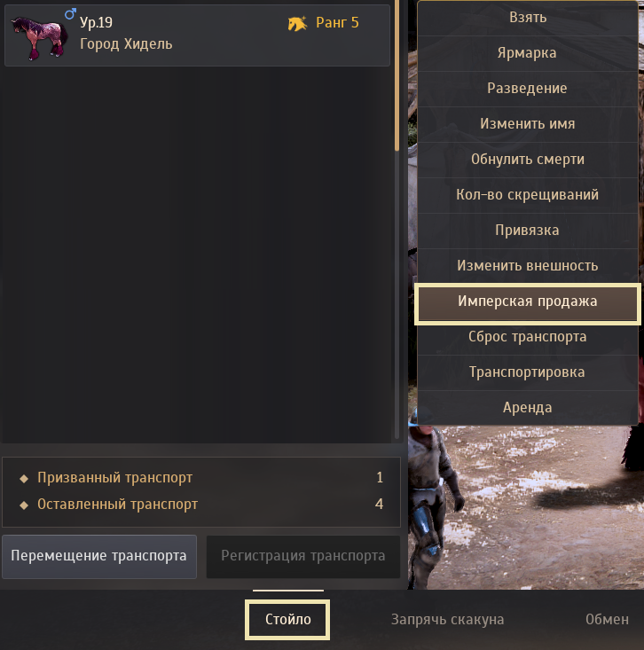644x650 pixels.
Task: Click the Перемещение транспорта button
Action: tap(99, 556)
